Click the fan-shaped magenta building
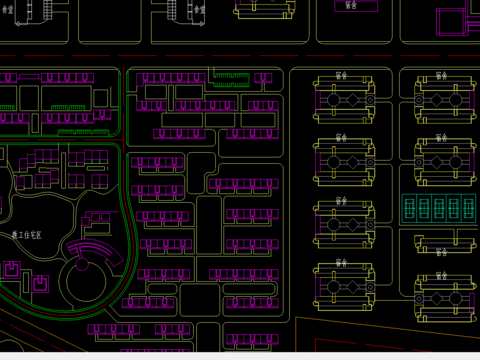 tap(94, 252)
